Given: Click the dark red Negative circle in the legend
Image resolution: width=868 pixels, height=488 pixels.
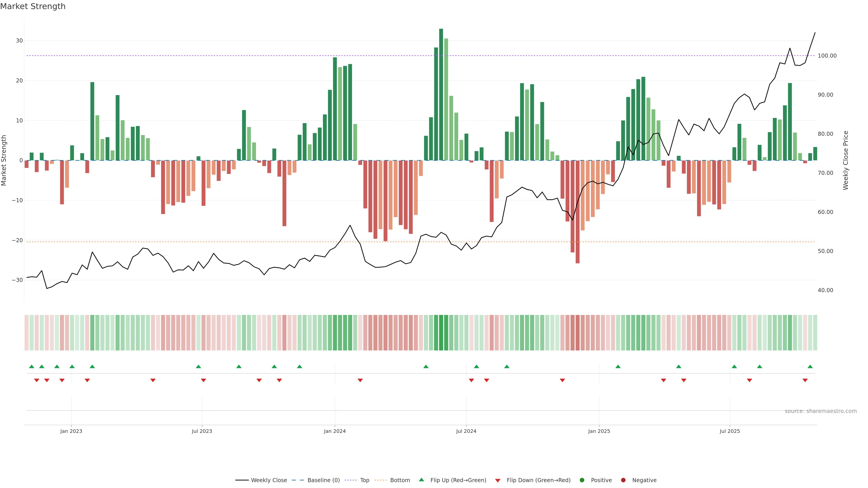Looking at the screenshot, I should tap(623, 480).
